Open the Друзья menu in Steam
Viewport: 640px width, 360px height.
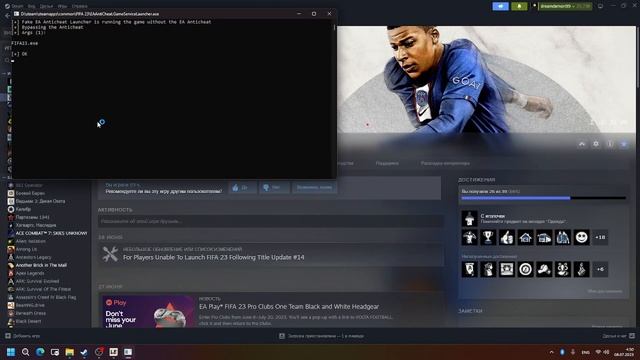pos(46,6)
